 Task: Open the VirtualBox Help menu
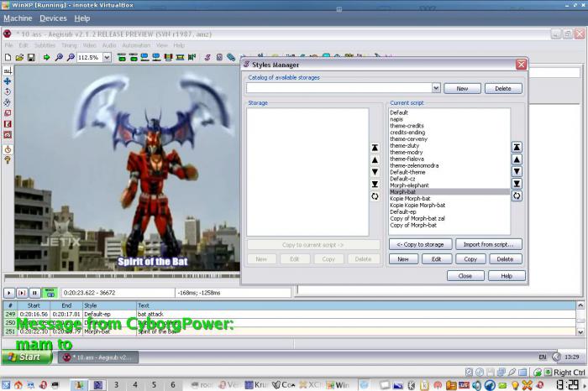pos(81,18)
